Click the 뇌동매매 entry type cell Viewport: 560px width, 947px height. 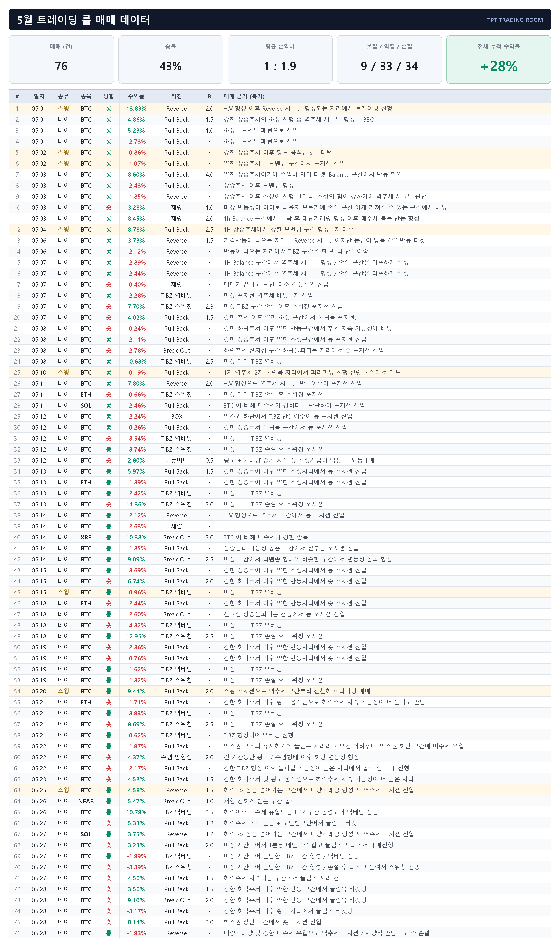click(x=177, y=460)
